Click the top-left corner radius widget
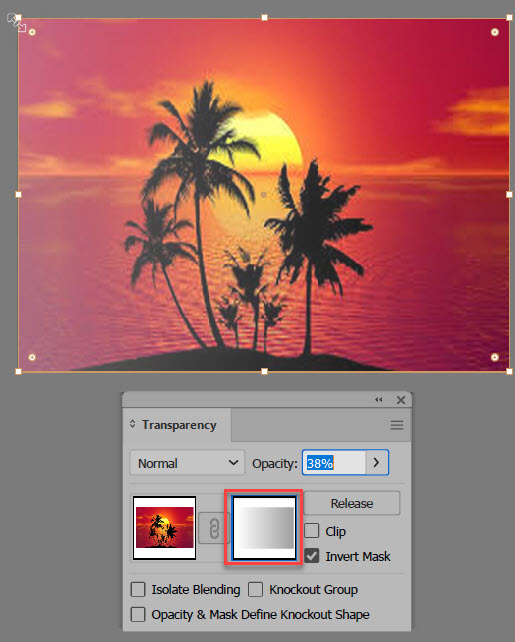The width and height of the screenshot is (515, 642). click(32, 32)
